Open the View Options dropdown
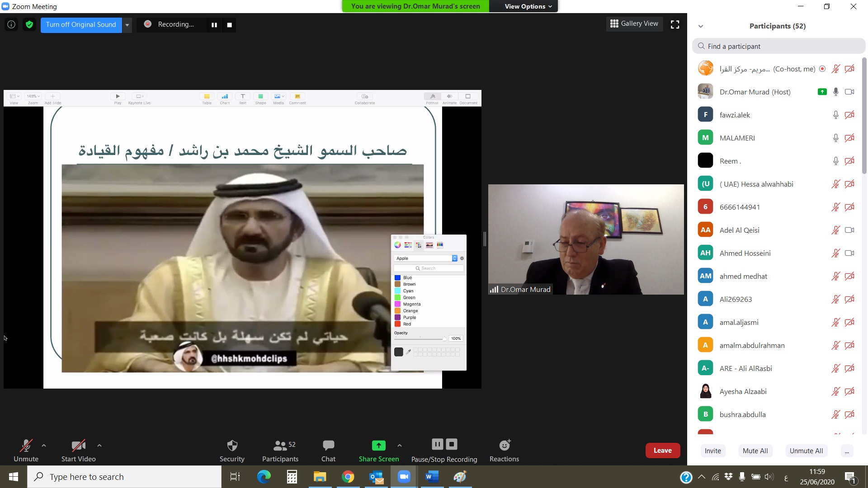 (528, 6)
